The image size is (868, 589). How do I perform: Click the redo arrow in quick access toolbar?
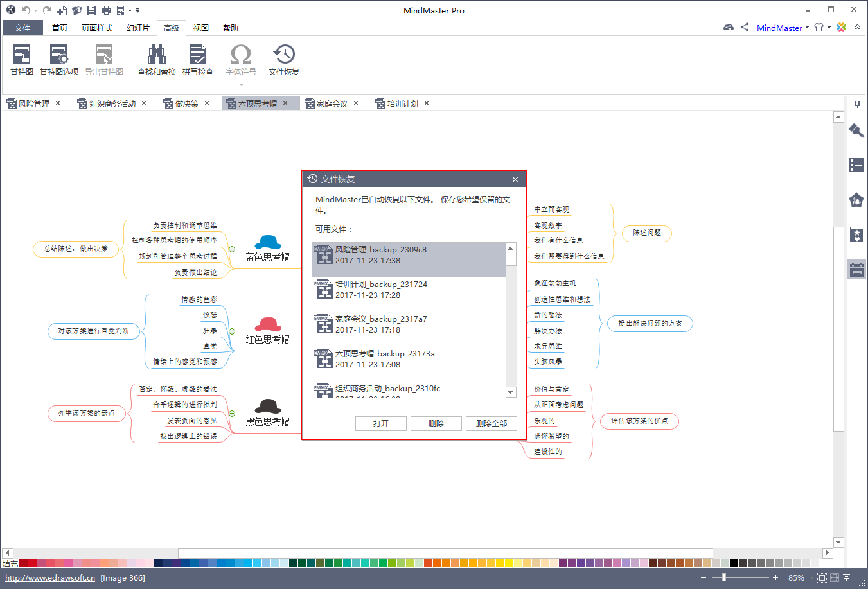point(47,10)
